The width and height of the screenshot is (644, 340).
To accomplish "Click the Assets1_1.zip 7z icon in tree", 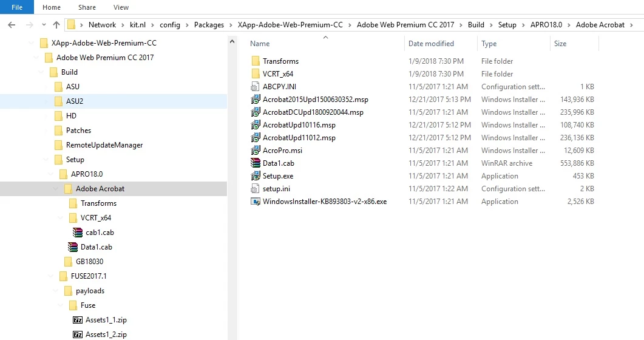I will [x=78, y=320].
